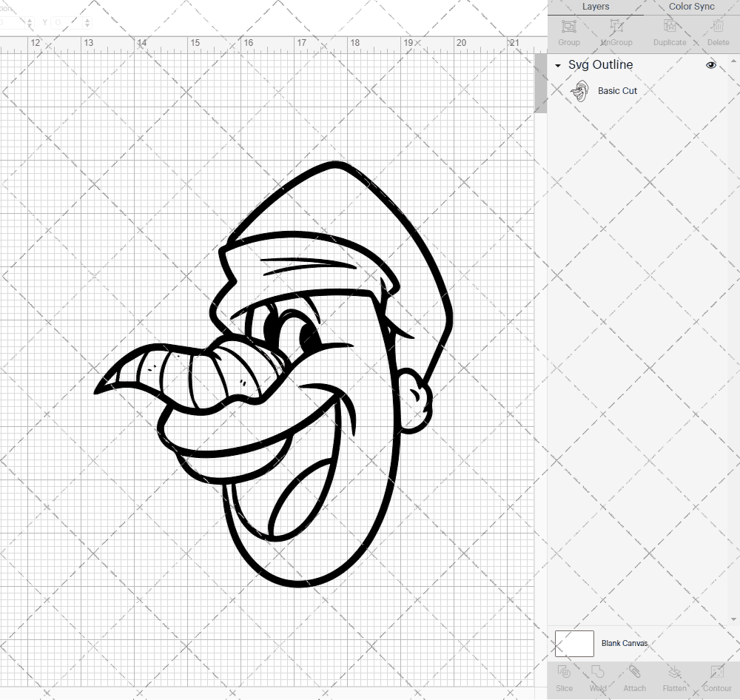Click the Attach paperclip icon
Viewport: 740px width, 700px height.
pyautogui.click(x=634, y=672)
